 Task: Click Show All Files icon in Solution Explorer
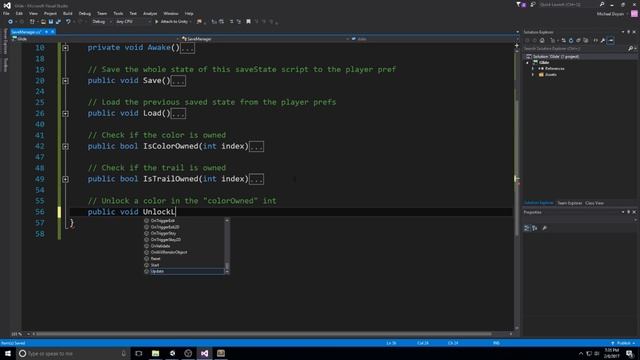pos(586,40)
